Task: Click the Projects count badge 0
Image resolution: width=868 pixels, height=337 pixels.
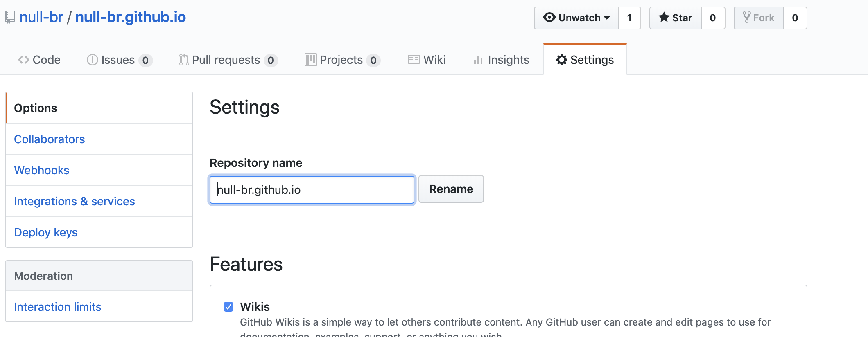Action: click(373, 60)
